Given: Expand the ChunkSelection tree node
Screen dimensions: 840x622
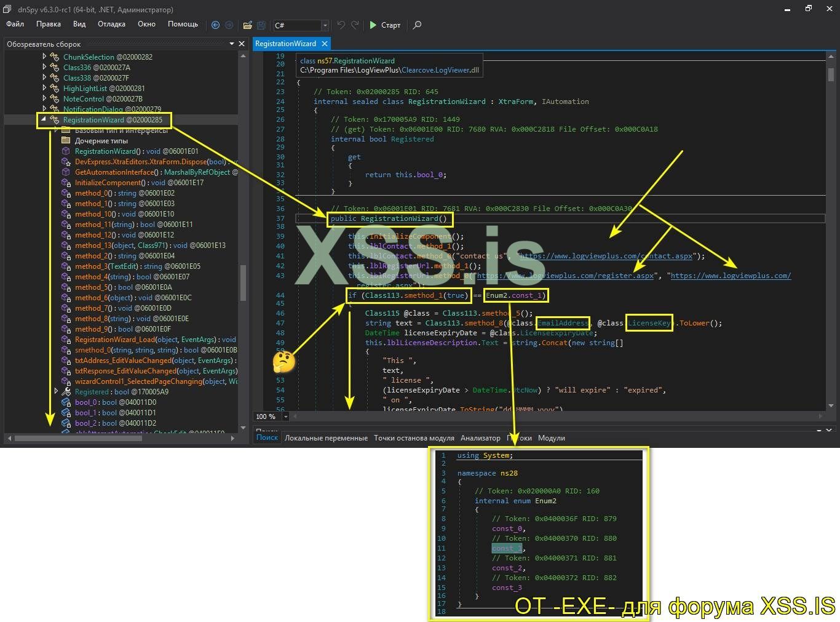Looking at the screenshot, I should tap(44, 57).
